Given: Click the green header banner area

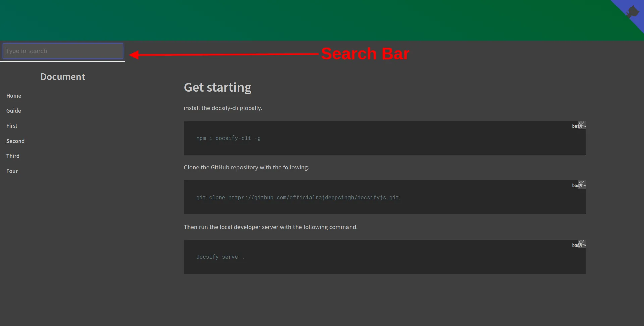Looking at the screenshot, I should click(302, 19).
